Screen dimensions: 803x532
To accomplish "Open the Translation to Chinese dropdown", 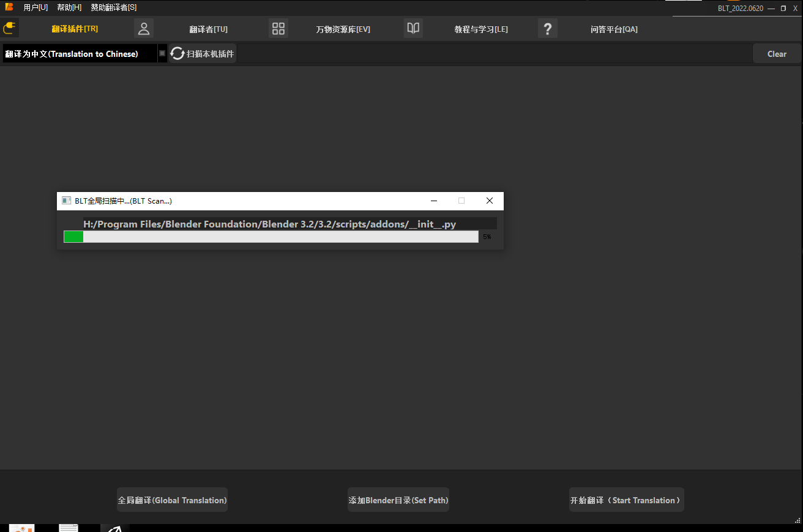I will pos(84,54).
